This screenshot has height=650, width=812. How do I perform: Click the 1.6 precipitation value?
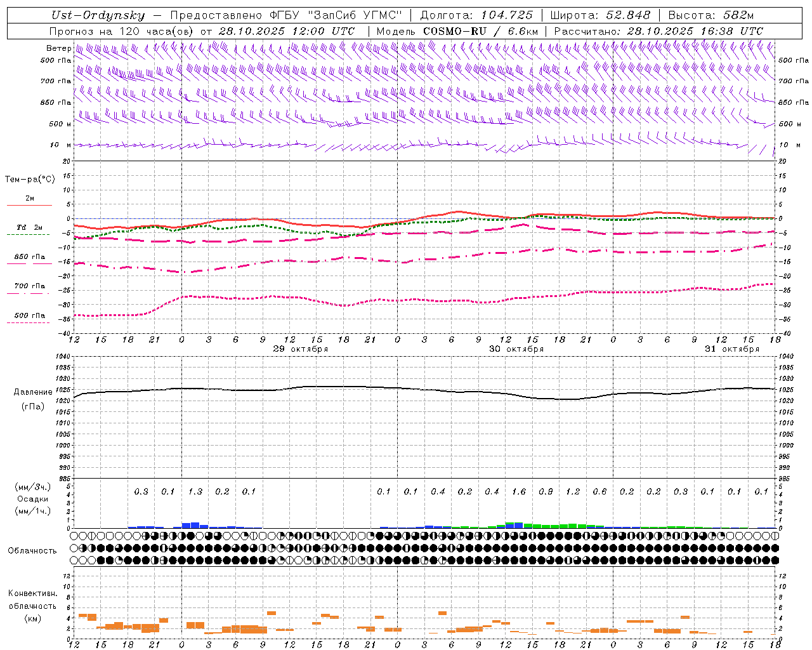pyautogui.click(x=519, y=491)
